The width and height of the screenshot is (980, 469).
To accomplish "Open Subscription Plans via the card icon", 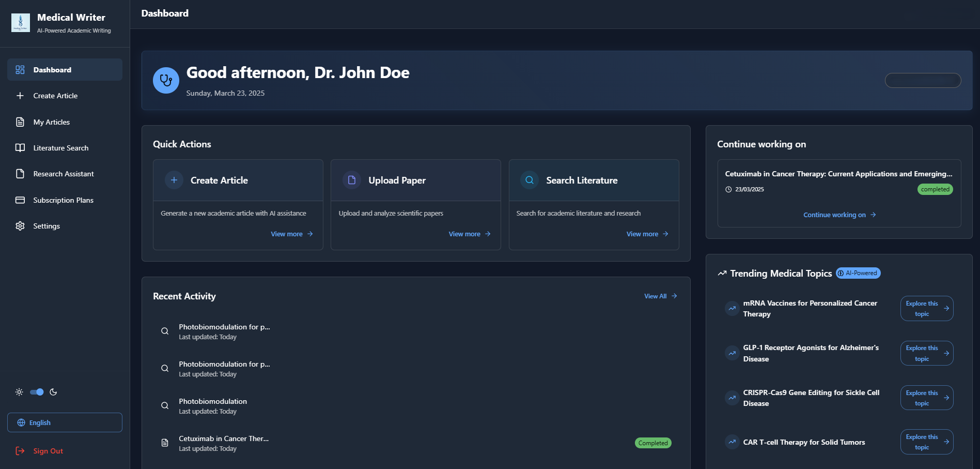I will pos(20,200).
